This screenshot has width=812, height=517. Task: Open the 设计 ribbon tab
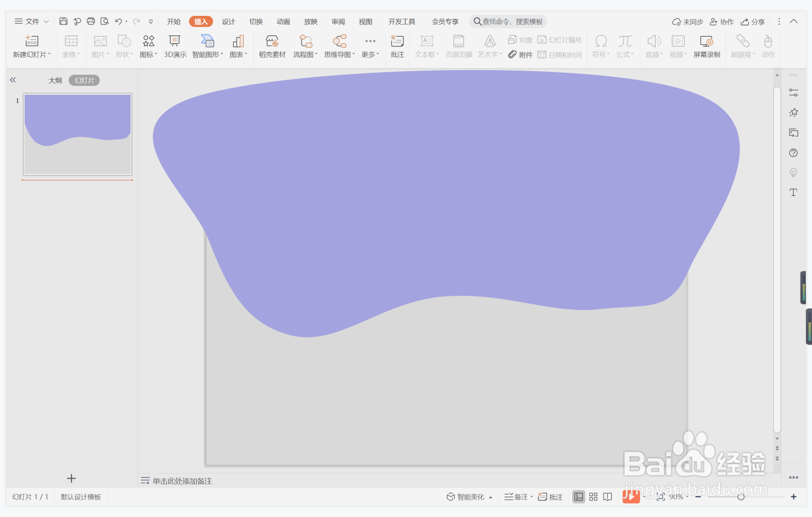[x=228, y=22]
